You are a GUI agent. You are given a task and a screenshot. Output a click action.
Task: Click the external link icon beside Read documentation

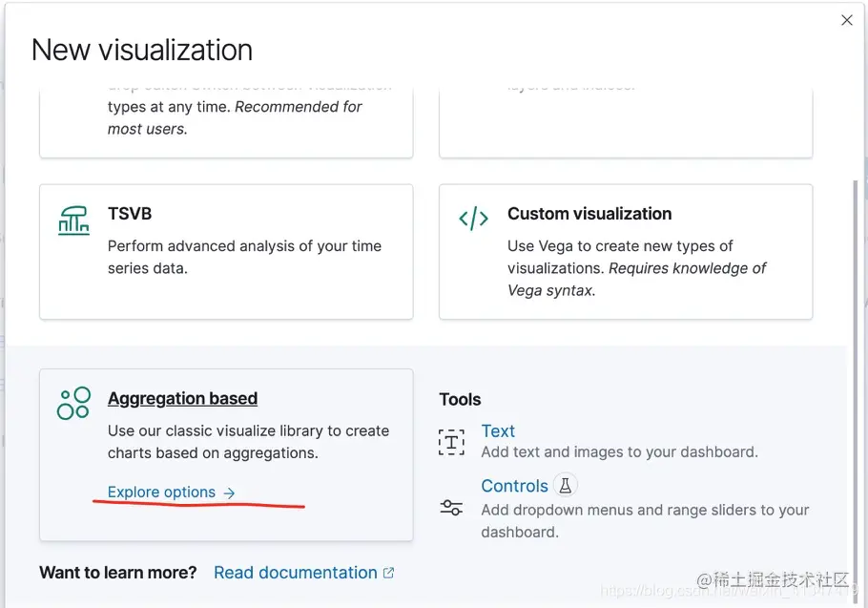click(388, 573)
